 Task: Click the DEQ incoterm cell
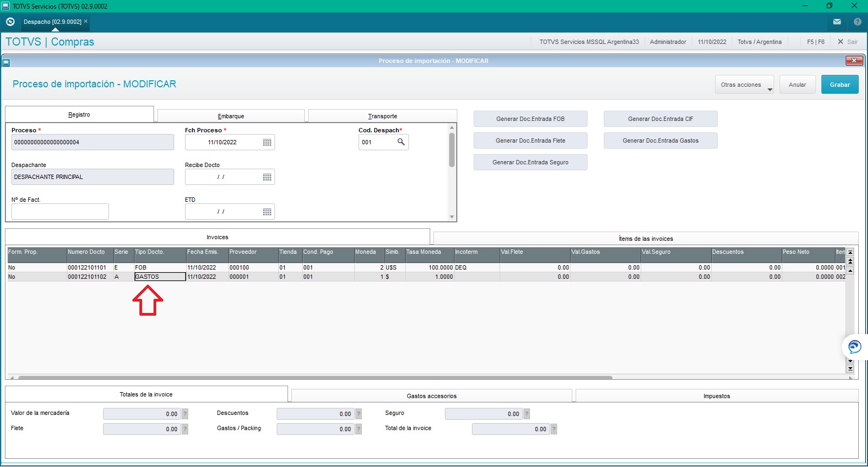pyautogui.click(x=477, y=267)
